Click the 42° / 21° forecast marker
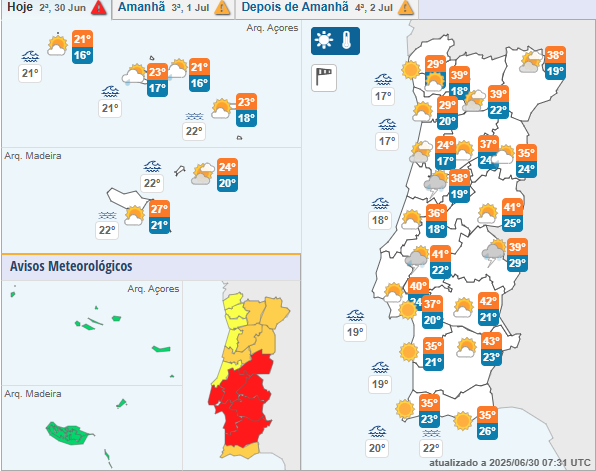The image size is (596, 471). (488, 309)
